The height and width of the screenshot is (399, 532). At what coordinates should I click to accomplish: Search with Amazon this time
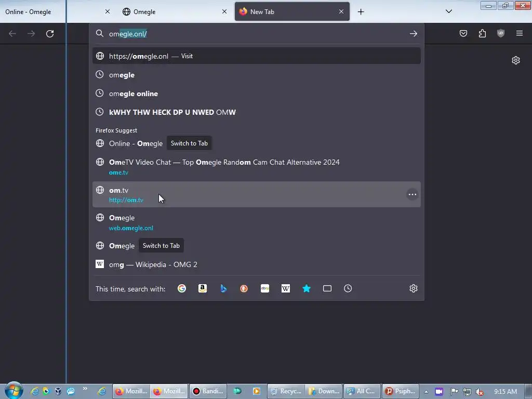(203, 289)
